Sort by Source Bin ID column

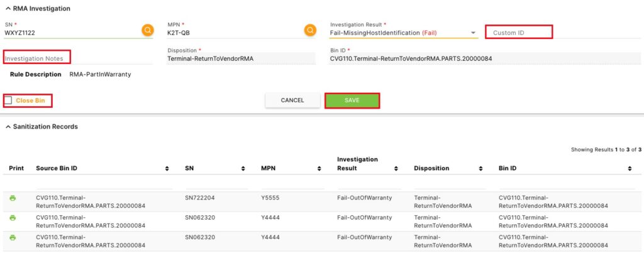pos(167,169)
